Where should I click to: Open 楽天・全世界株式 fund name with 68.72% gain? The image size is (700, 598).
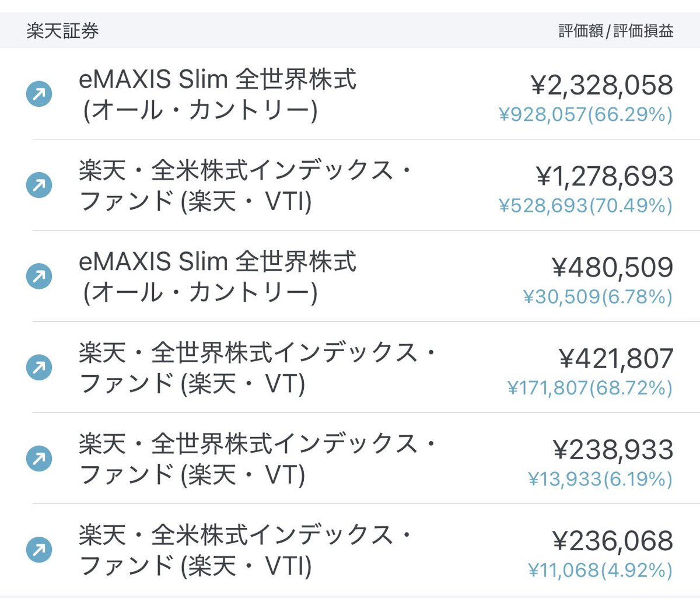coord(257,368)
